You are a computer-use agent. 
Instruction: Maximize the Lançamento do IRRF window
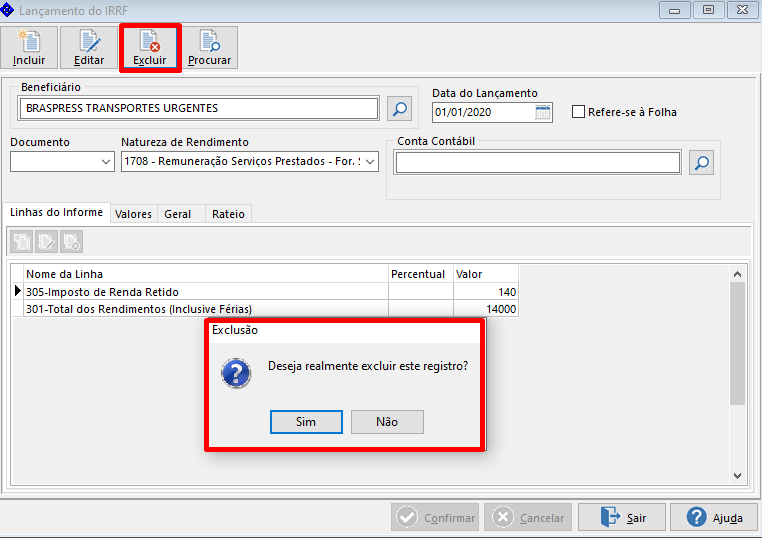click(x=709, y=10)
